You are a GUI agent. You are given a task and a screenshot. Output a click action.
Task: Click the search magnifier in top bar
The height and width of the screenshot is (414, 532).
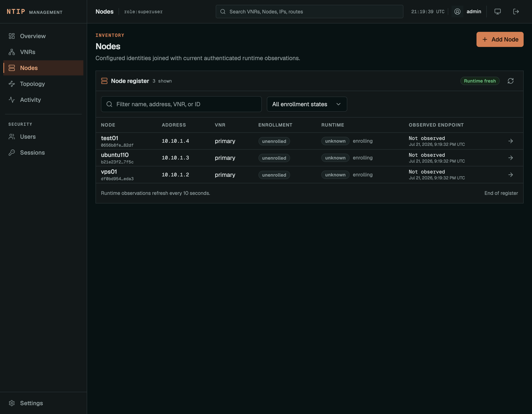pos(223,12)
